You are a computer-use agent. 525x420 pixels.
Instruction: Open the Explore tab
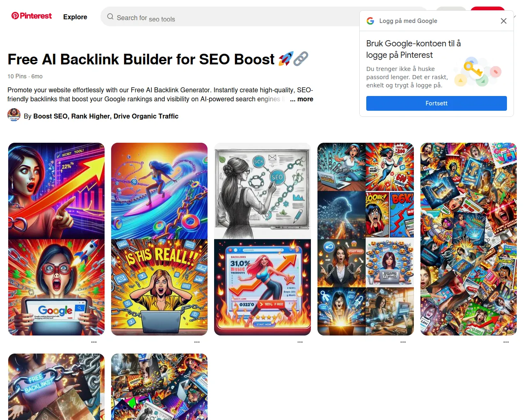coord(75,17)
